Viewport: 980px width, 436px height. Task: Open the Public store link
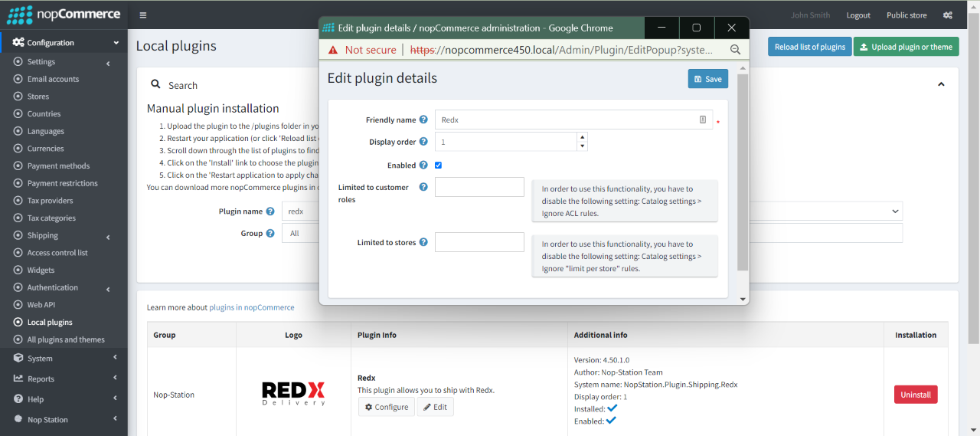[906, 15]
